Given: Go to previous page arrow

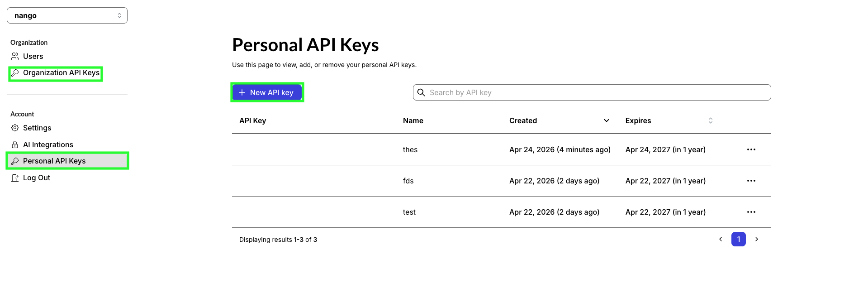Looking at the screenshot, I should [721, 239].
